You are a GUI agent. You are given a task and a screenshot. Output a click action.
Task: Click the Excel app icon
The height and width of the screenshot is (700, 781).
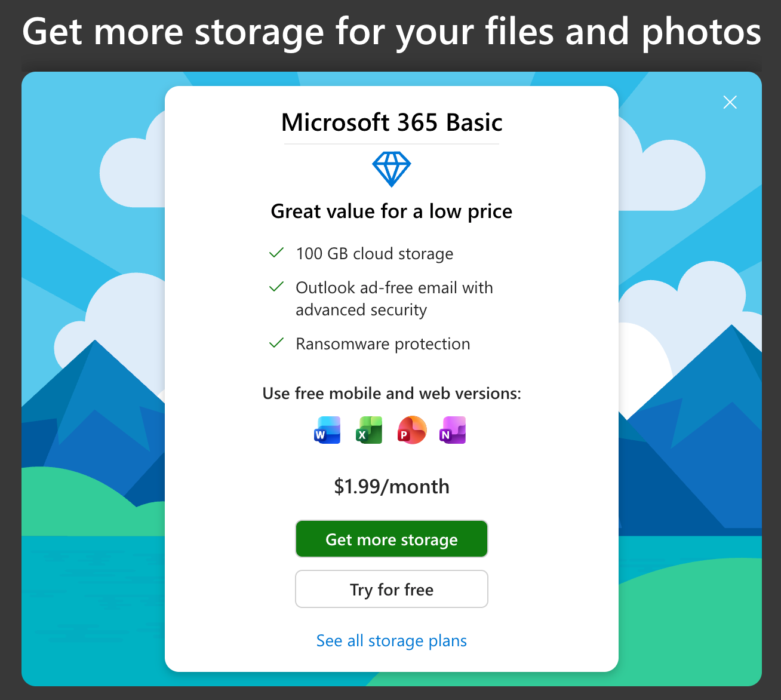pyautogui.click(x=369, y=430)
